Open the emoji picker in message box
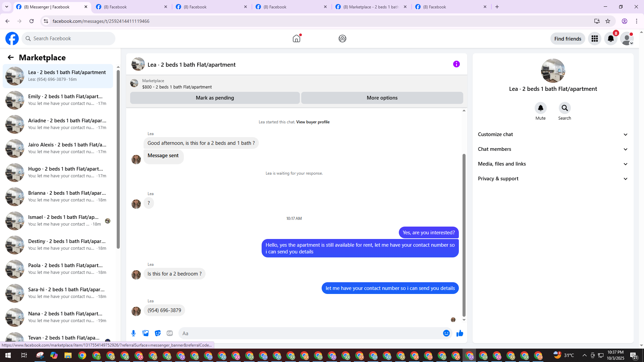Image resolution: width=644 pixels, height=362 pixels. 446,333
